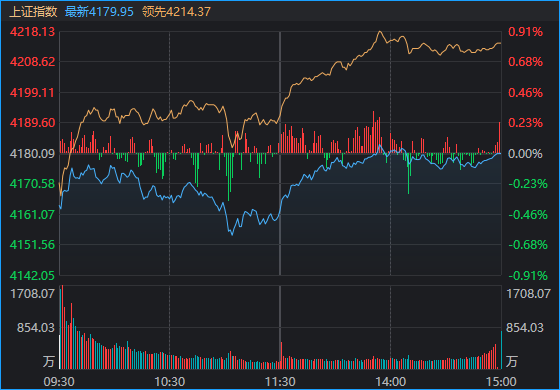Click the green -0.46% percentage label
Screen dimensions: 560x390
[528, 215]
